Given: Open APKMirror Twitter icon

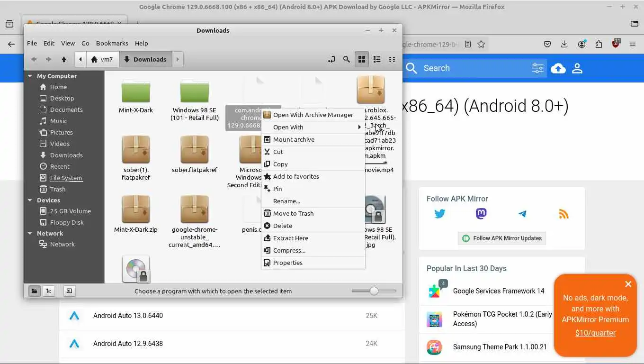Looking at the screenshot, I should pos(440,214).
